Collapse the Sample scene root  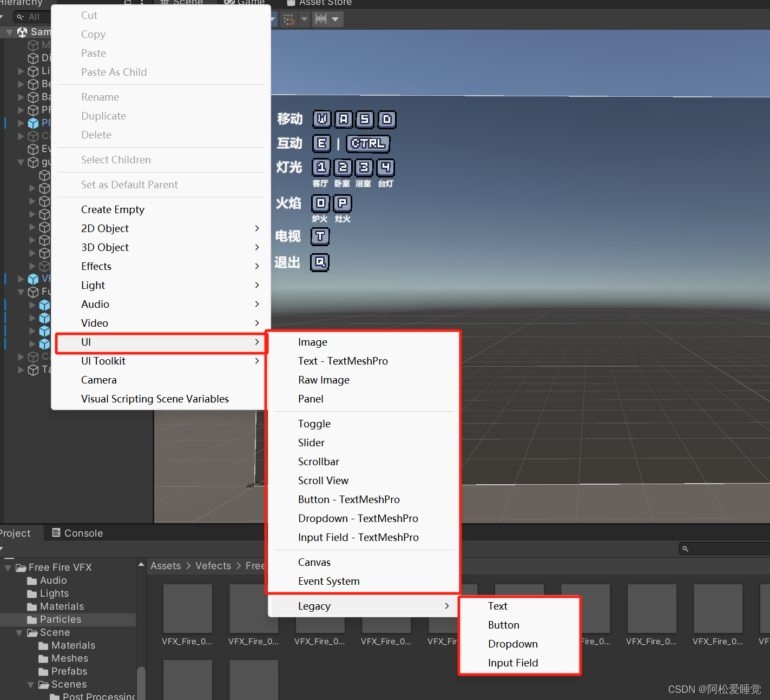pyautogui.click(x=9, y=32)
